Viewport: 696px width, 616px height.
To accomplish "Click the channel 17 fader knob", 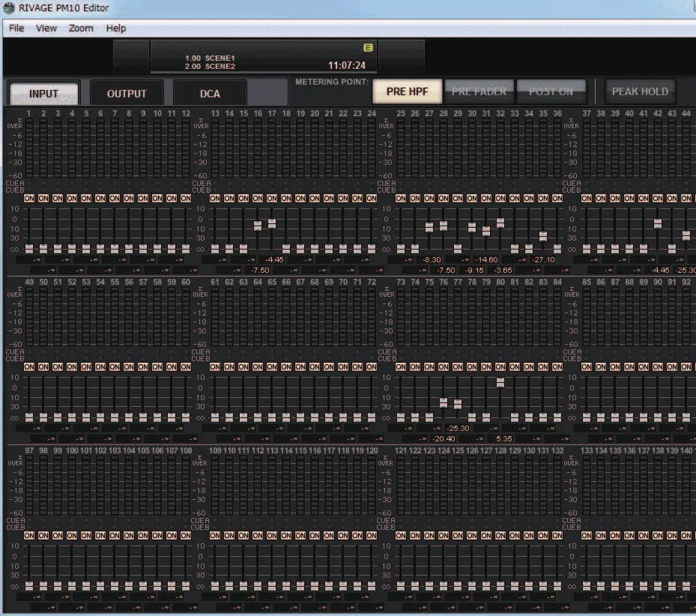I will tap(272, 223).
